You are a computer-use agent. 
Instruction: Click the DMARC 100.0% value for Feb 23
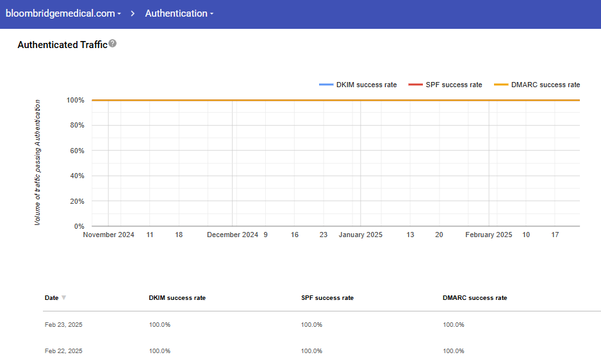pyautogui.click(x=453, y=325)
